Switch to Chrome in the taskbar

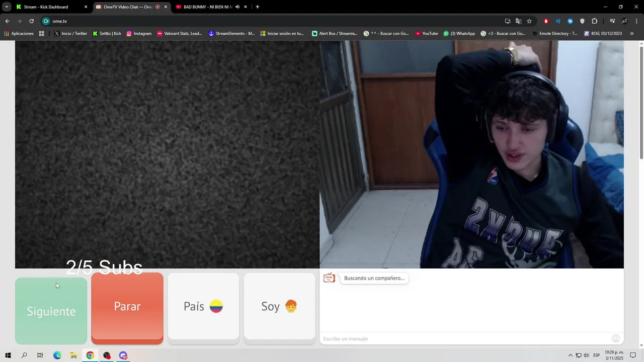[x=90, y=355]
